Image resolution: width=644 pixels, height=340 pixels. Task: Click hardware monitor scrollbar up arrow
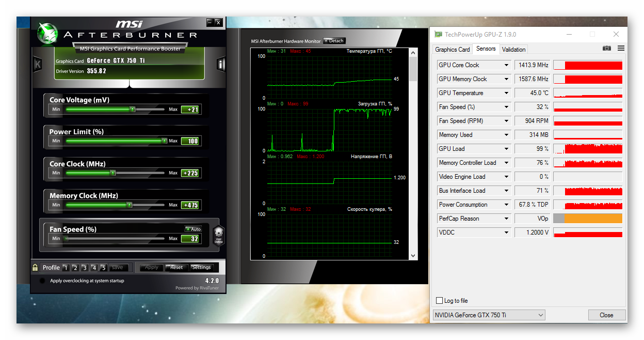point(413,52)
